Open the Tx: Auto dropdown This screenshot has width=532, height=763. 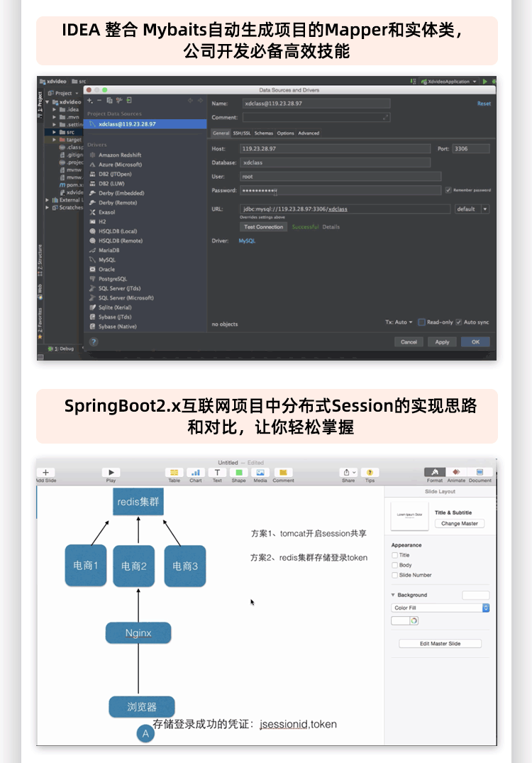click(x=399, y=322)
